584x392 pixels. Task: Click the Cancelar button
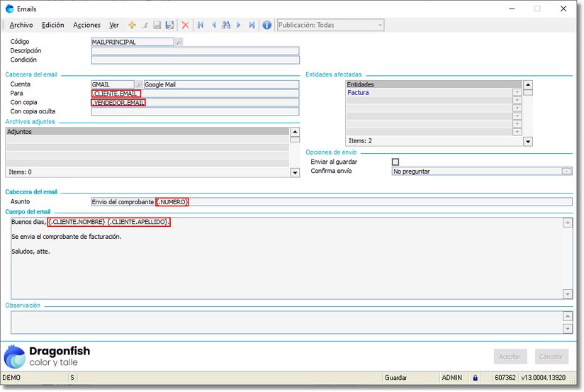pyautogui.click(x=551, y=357)
